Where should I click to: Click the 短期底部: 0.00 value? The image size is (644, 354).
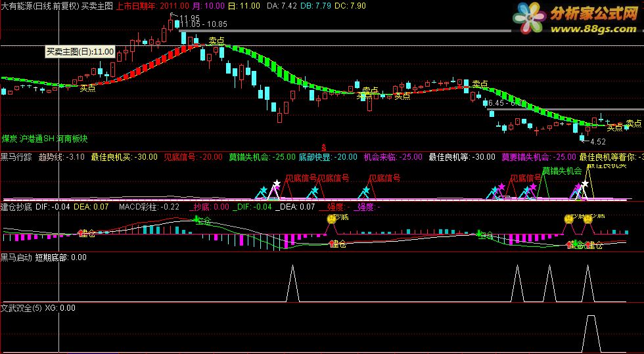(60, 257)
